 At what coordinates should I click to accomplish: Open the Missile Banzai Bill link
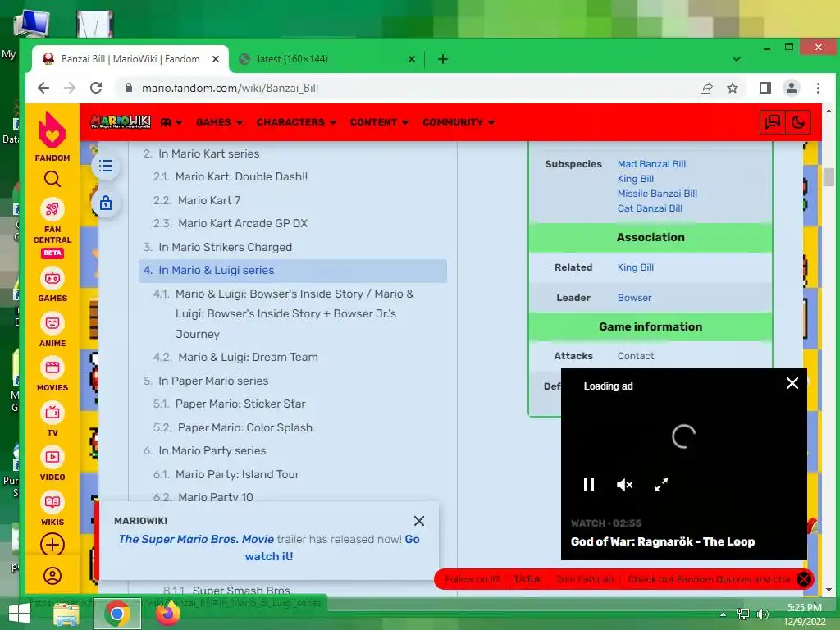pyautogui.click(x=657, y=194)
